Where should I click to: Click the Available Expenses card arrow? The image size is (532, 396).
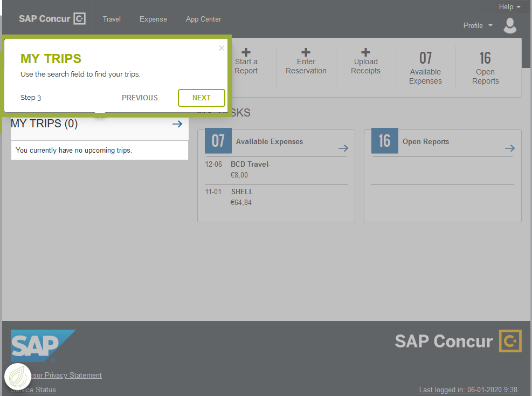343,148
